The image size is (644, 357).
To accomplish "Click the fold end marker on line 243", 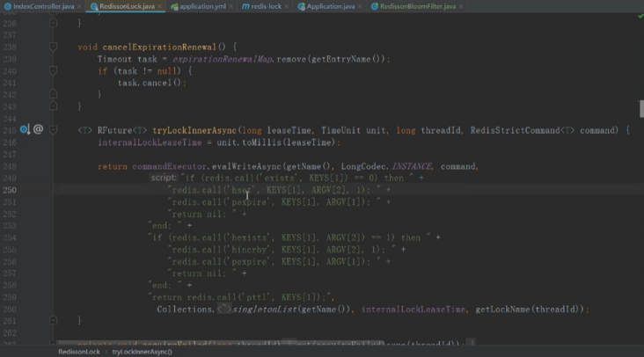I will (x=53, y=106).
